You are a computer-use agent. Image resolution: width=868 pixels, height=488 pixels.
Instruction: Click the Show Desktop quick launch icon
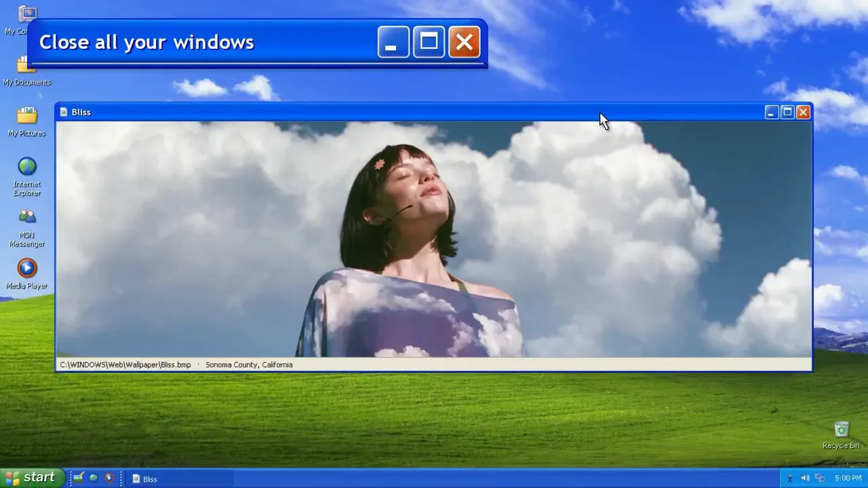pyautogui.click(x=79, y=479)
